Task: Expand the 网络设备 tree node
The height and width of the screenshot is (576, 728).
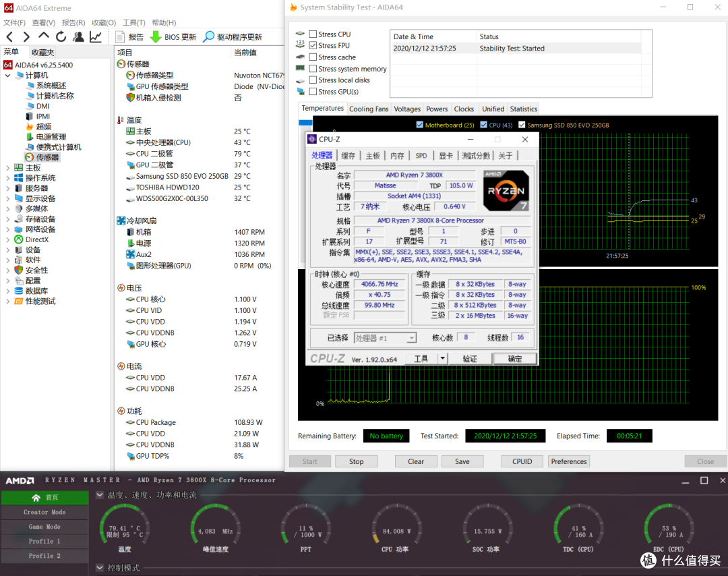Action: (8, 229)
